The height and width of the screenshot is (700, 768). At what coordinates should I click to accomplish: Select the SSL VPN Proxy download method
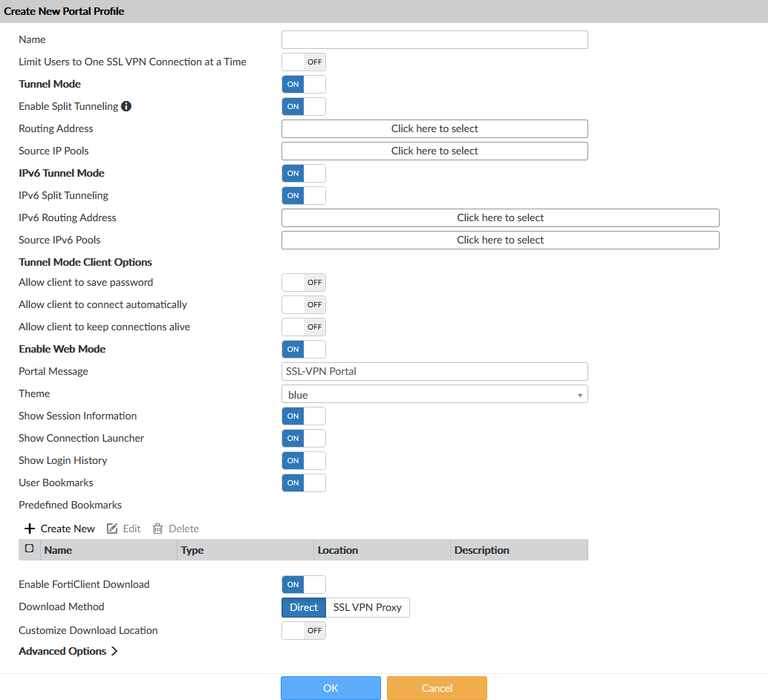point(368,607)
